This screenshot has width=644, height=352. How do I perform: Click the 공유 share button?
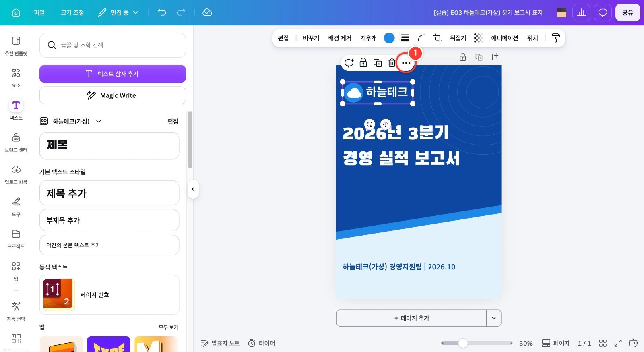(x=628, y=12)
